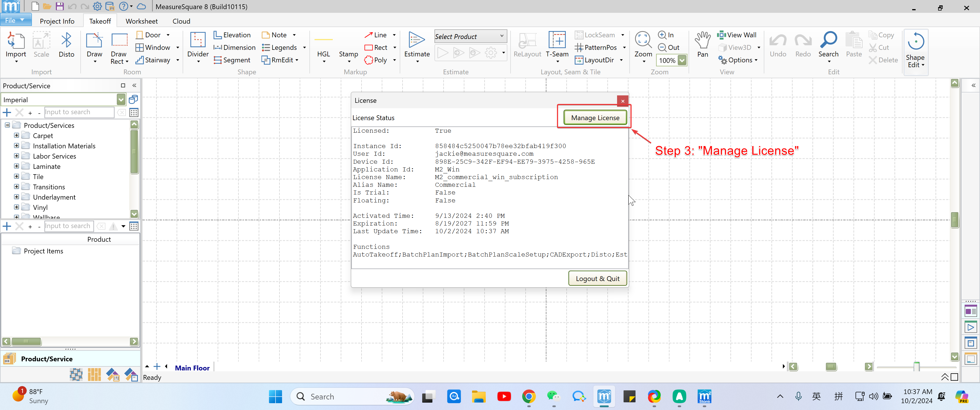Expand the Vinyl tree folder
Screen dimensions: 980x410
pyautogui.click(x=16, y=207)
